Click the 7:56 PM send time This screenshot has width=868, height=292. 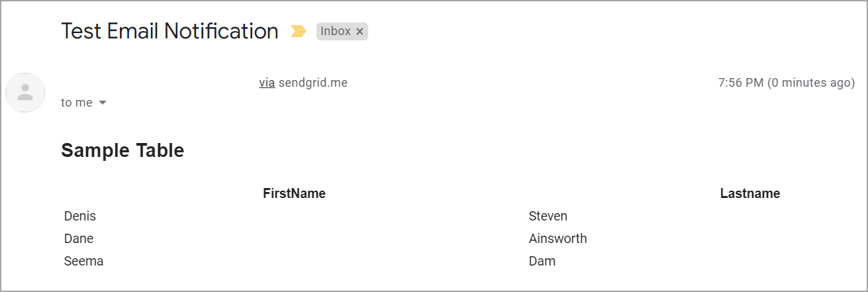pos(740,83)
